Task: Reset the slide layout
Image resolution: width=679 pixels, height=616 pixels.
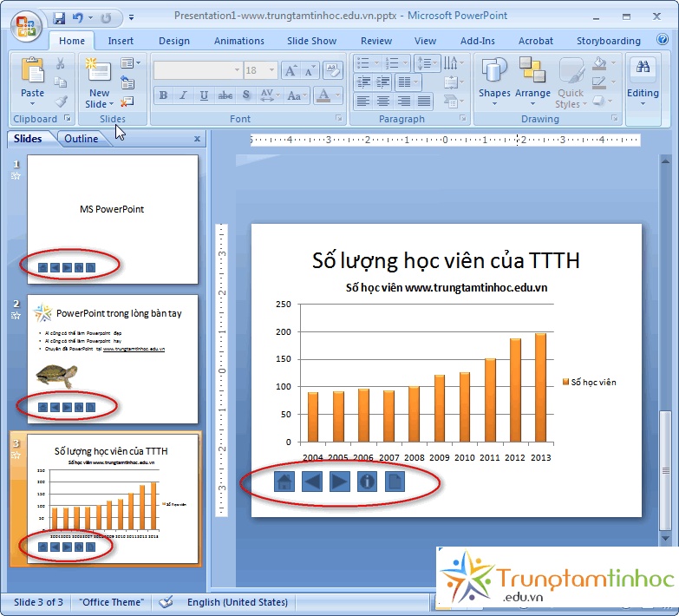Action: (127, 82)
